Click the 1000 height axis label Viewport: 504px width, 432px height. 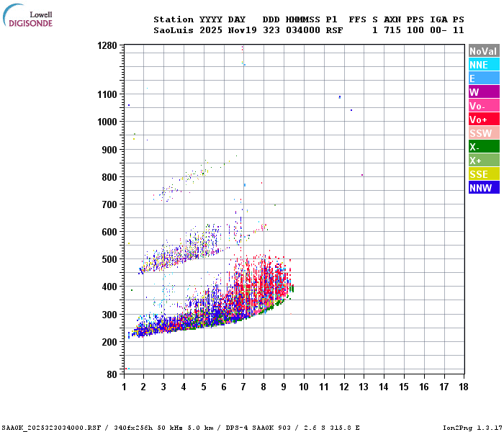(x=107, y=122)
